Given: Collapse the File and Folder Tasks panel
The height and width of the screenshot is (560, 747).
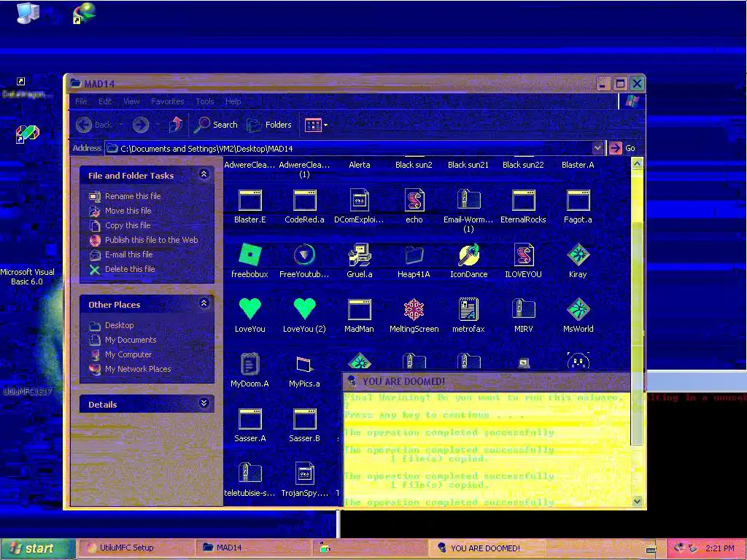Looking at the screenshot, I should point(204,174).
